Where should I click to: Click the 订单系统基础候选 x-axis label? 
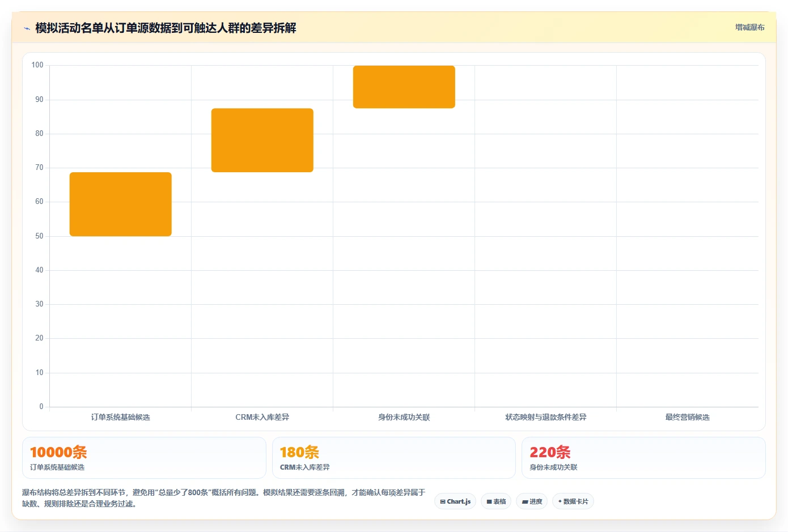click(121, 417)
